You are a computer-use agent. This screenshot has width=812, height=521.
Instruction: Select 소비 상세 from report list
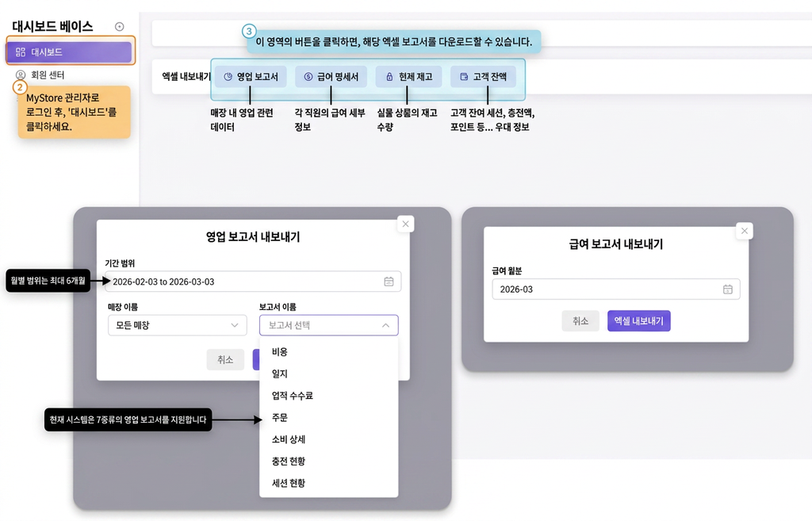329,439
